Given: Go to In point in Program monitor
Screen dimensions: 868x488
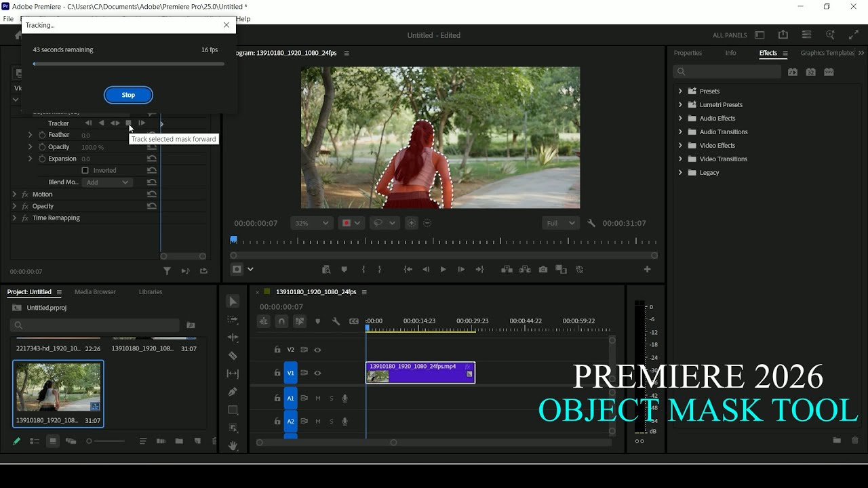Looking at the screenshot, I should tap(408, 269).
